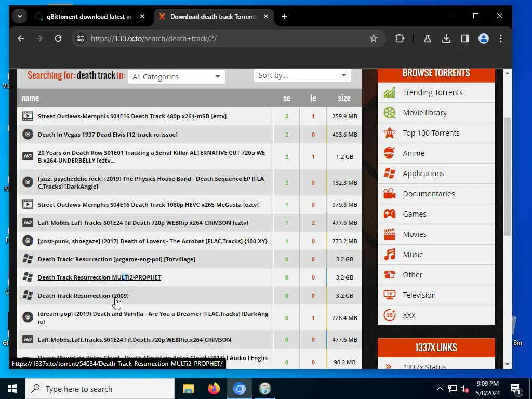Click the Trending Torrents chart icon
Viewport: 532px width, 399px height.
click(390, 92)
